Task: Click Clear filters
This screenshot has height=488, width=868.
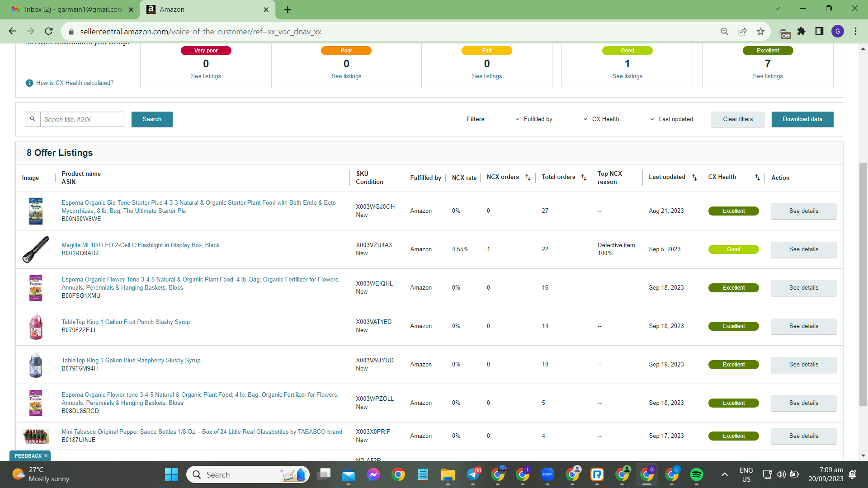Action: tap(738, 119)
